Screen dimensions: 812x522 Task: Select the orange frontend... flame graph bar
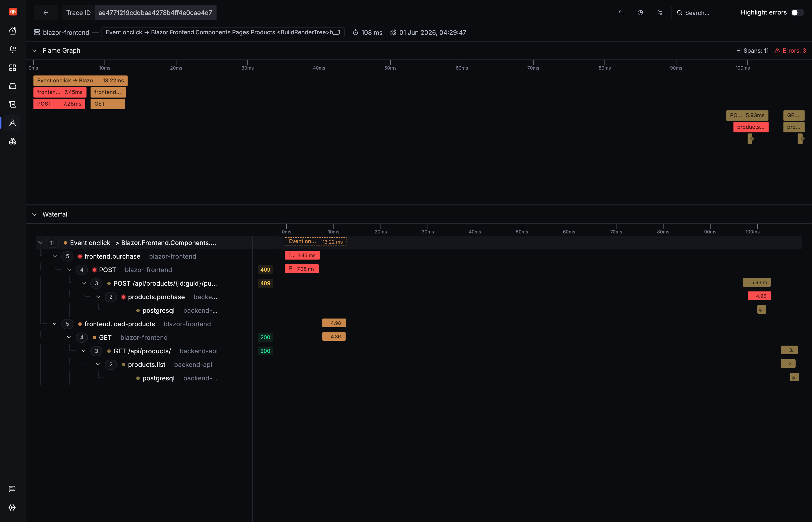click(108, 92)
